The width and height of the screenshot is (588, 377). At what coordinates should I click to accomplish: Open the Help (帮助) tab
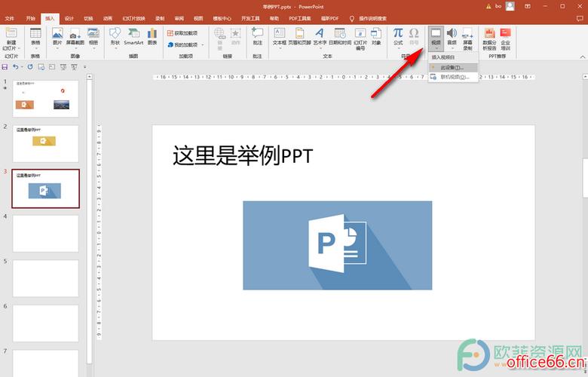pos(274,18)
